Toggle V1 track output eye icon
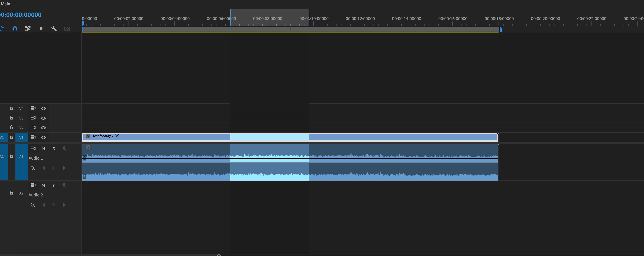Image resolution: width=644 pixels, height=256 pixels. click(x=43, y=137)
